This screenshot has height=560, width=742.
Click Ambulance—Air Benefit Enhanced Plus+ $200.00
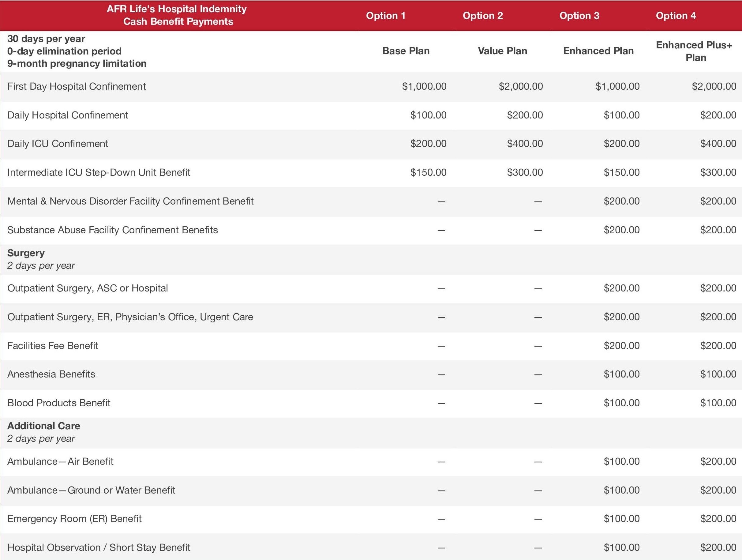(x=718, y=462)
